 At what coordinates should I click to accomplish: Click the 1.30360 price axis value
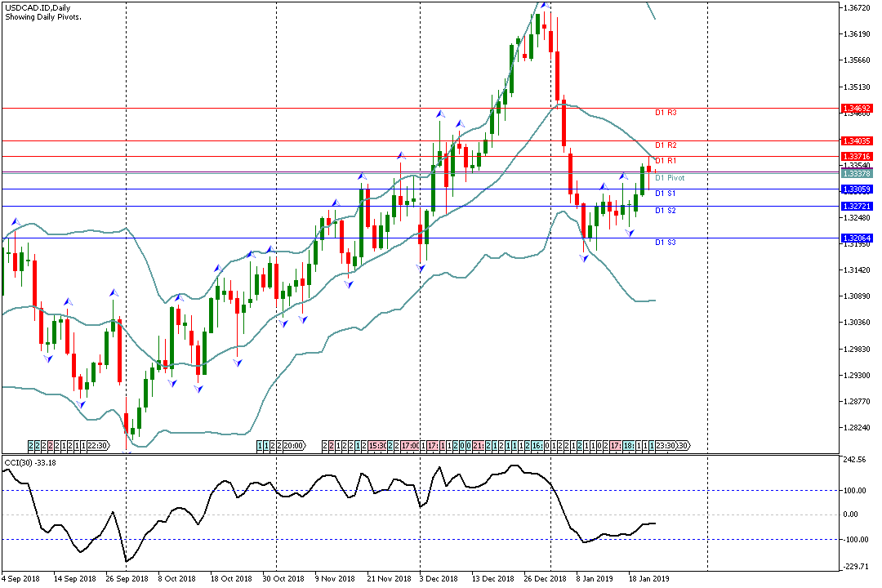(857, 323)
